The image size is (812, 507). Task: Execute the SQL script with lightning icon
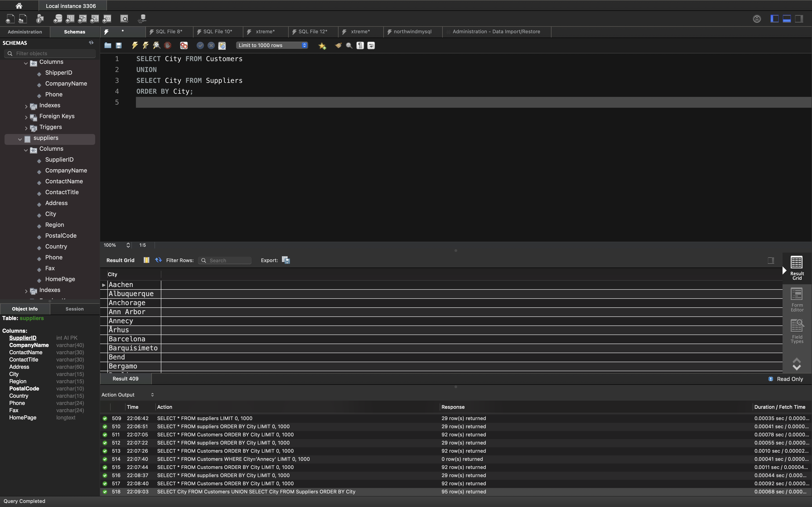(x=135, y=45)
